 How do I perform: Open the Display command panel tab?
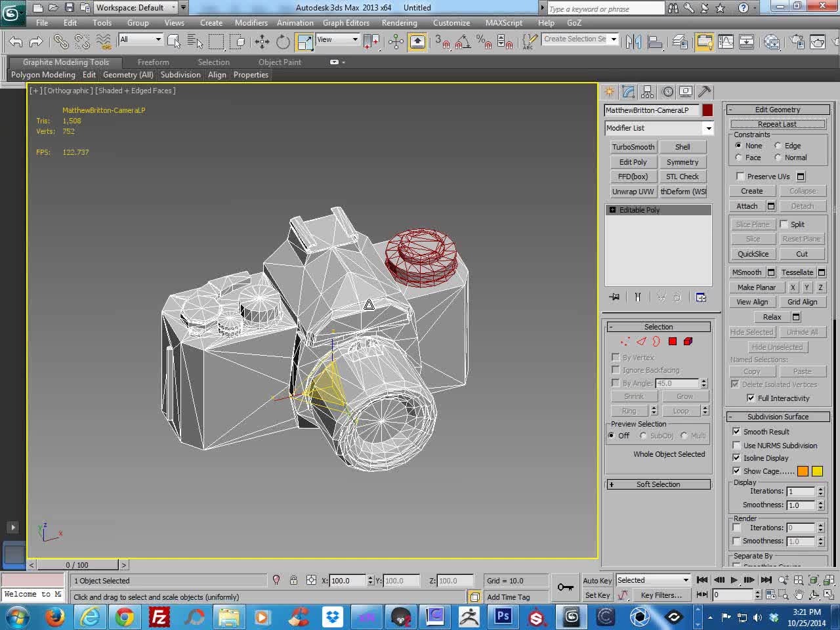pyautogui.click(x=686, y=92)
